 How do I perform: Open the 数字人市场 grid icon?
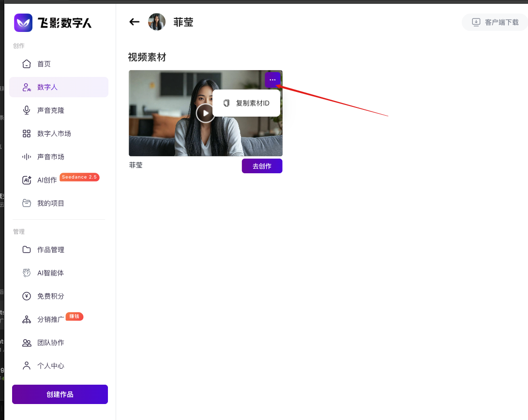27,134
